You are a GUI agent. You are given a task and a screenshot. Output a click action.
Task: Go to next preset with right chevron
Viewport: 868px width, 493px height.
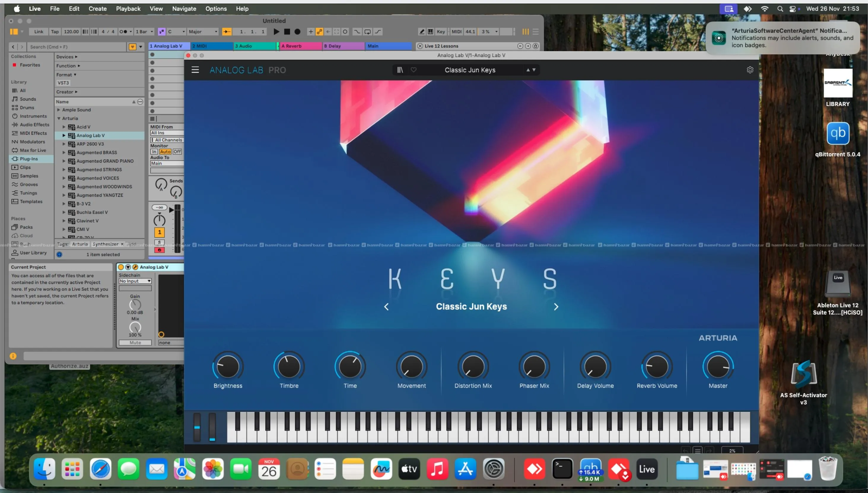(556, 307)
